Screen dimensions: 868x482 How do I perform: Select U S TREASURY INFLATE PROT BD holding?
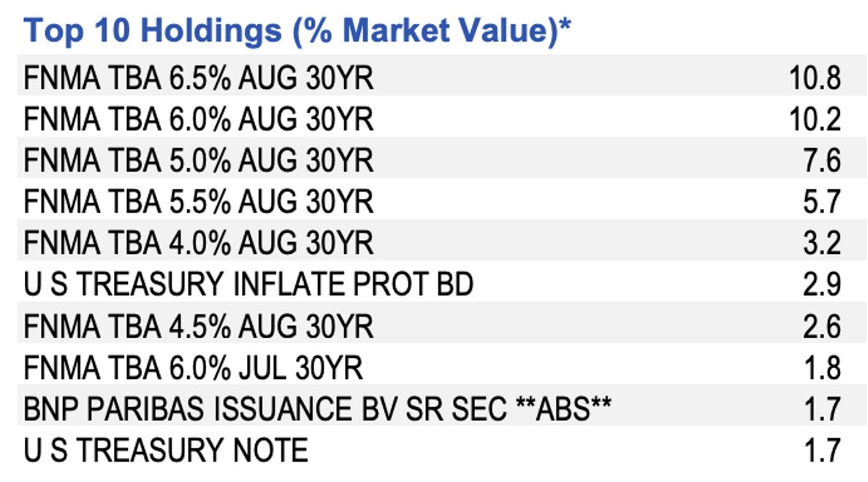[248, 285]
